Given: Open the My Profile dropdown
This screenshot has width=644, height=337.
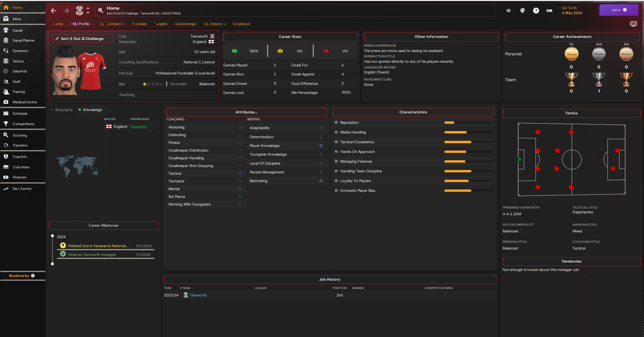Looking at the screenshot, I should [82, 24].
